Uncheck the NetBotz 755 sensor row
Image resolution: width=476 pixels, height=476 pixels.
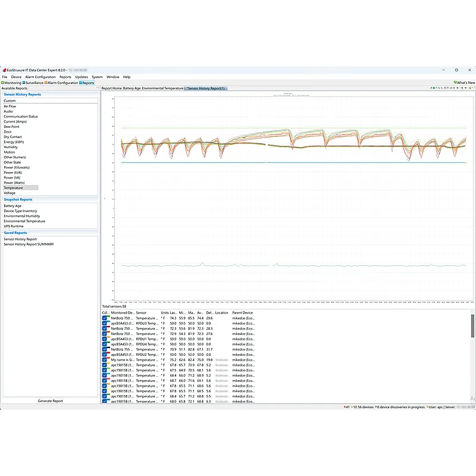pos(105,349)
